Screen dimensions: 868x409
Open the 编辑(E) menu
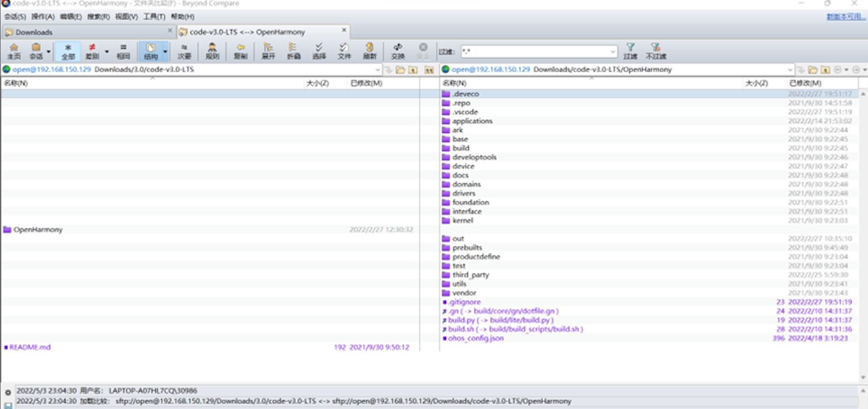[71, 17]
